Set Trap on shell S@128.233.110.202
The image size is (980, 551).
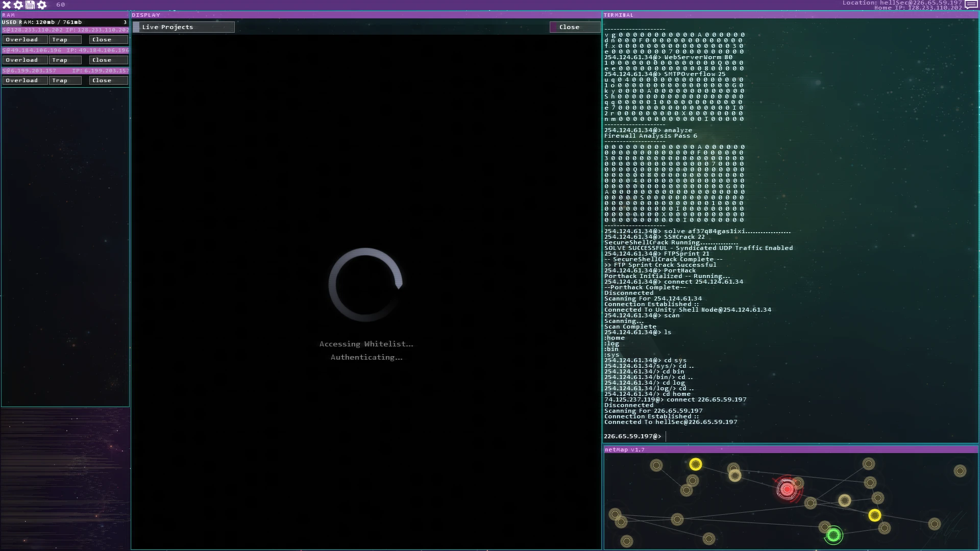[x=65, y=40]
